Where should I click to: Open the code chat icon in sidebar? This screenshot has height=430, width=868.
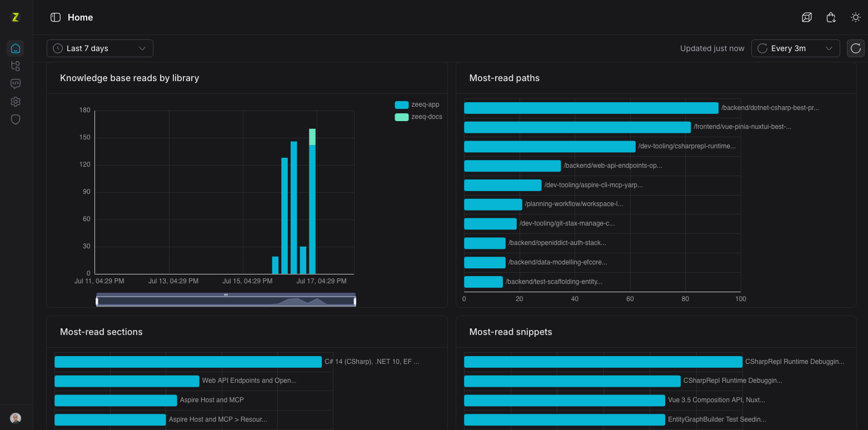pos(16,84)
